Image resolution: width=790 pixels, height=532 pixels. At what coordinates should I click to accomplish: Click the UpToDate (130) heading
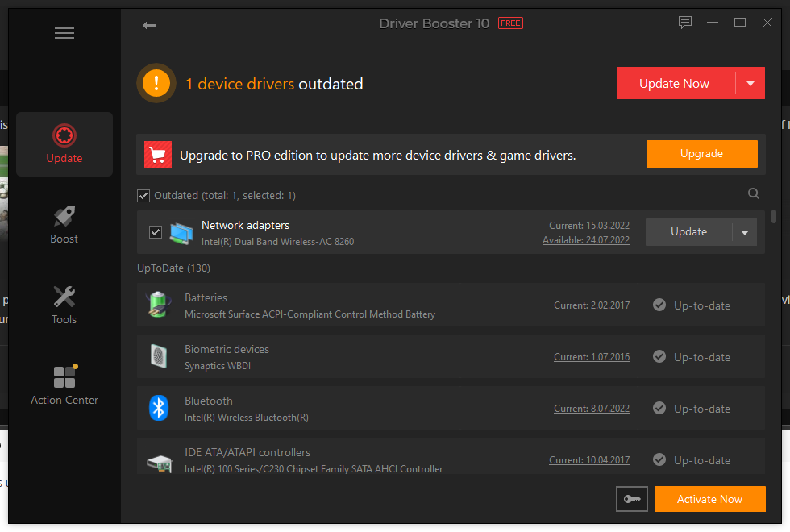pyautogui.click(x=174, y=268)
